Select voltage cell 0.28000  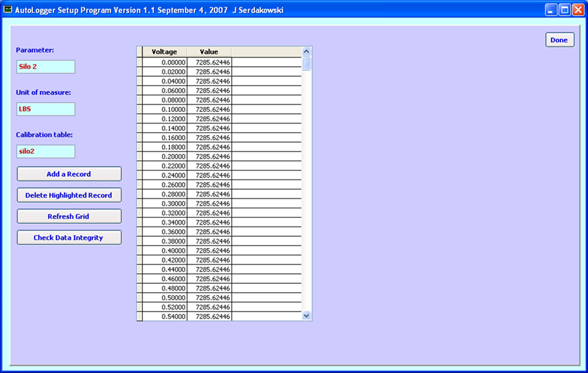165,194
